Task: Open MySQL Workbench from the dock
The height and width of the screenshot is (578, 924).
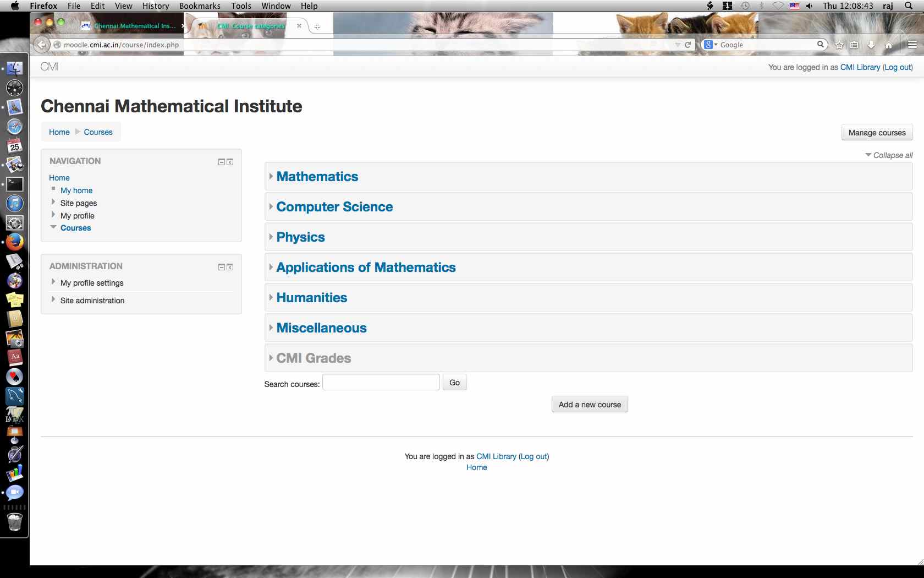Action: click(15, 396)
